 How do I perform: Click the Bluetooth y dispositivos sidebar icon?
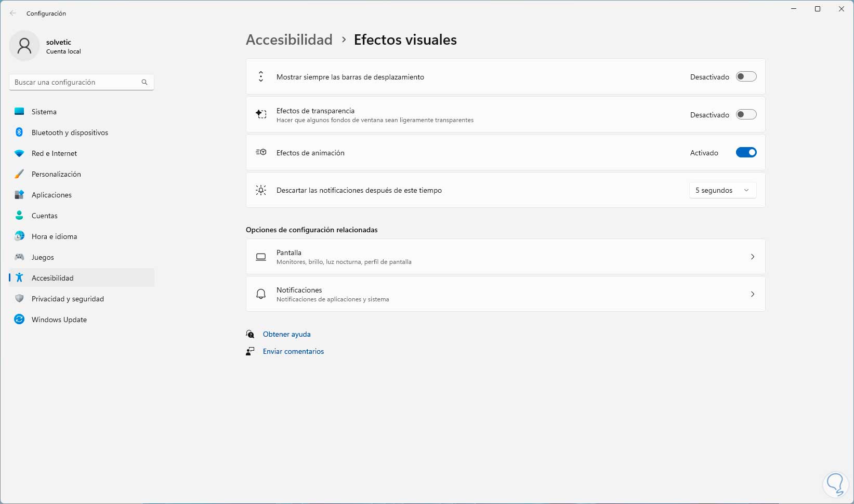pos(19,132)
